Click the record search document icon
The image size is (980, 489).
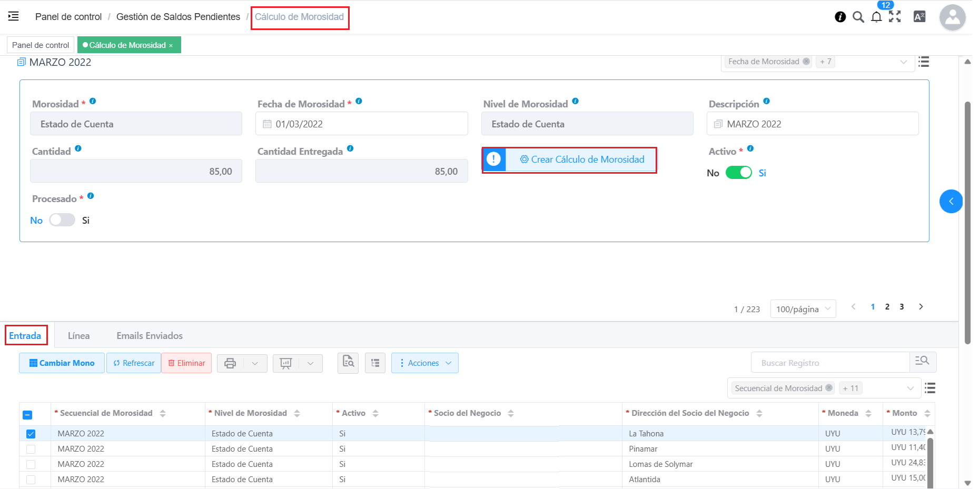(x=348, y=363)
